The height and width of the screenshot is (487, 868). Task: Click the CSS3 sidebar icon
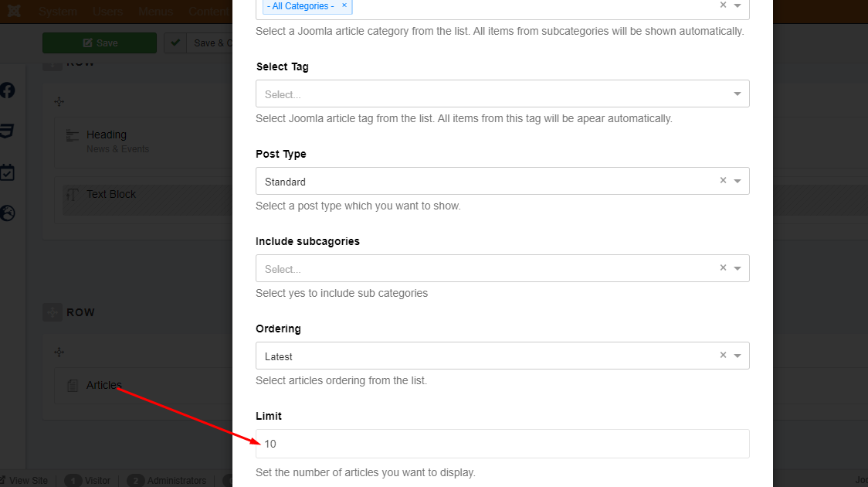(x=8, y=131)
